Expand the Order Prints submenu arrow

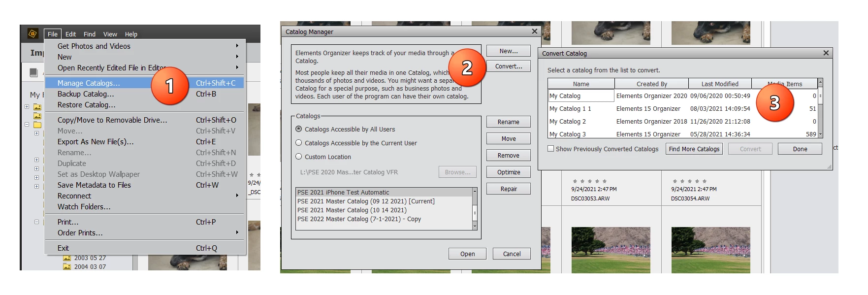coord(237,232)
